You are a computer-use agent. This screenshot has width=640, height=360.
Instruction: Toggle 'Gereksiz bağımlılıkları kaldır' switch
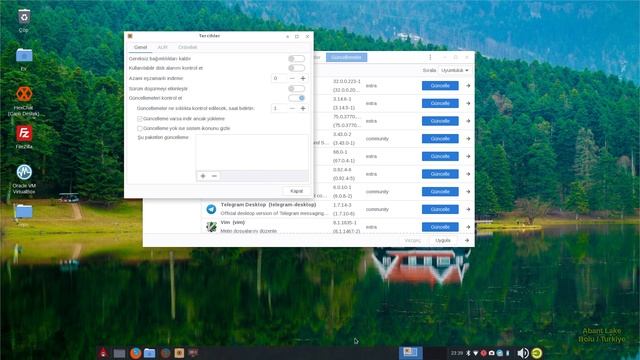296,59
